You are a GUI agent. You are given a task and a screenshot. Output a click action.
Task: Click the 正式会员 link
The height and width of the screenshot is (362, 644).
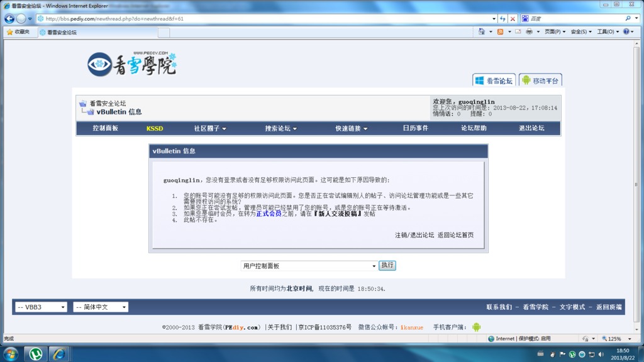tap(269, 214)
